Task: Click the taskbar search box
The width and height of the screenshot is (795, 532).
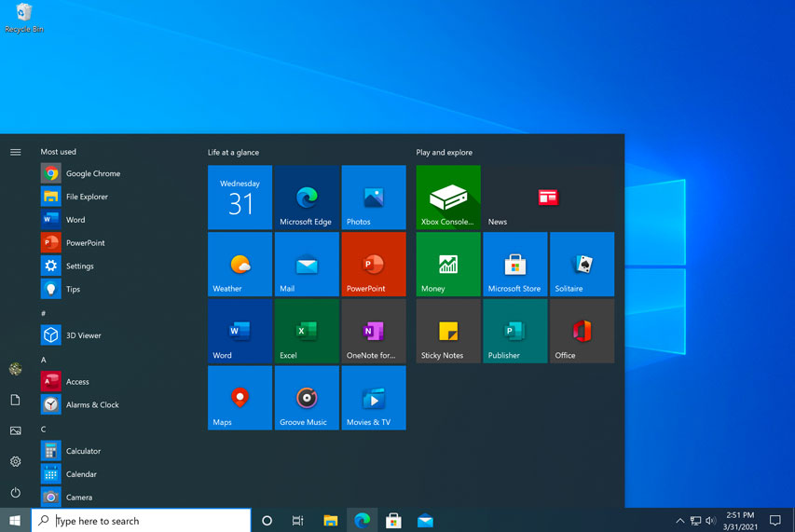Action: [142, 521]
